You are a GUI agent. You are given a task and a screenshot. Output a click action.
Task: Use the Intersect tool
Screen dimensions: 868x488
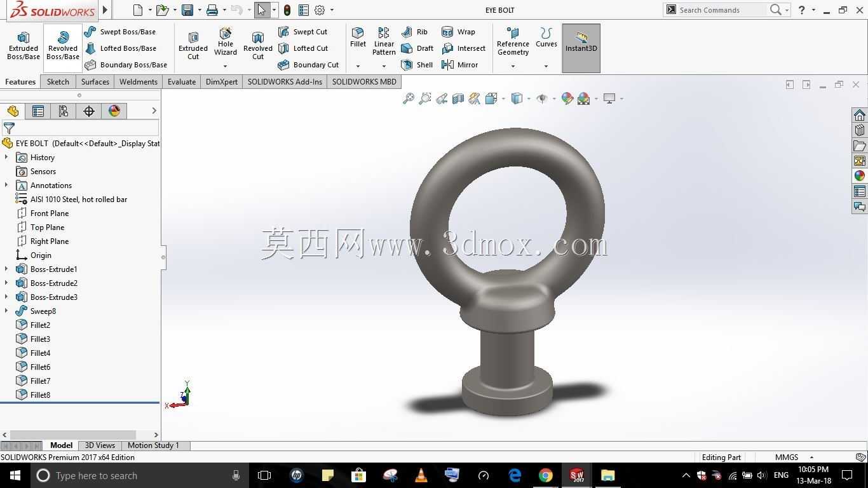pyautogui.click(x=464, y=48)
